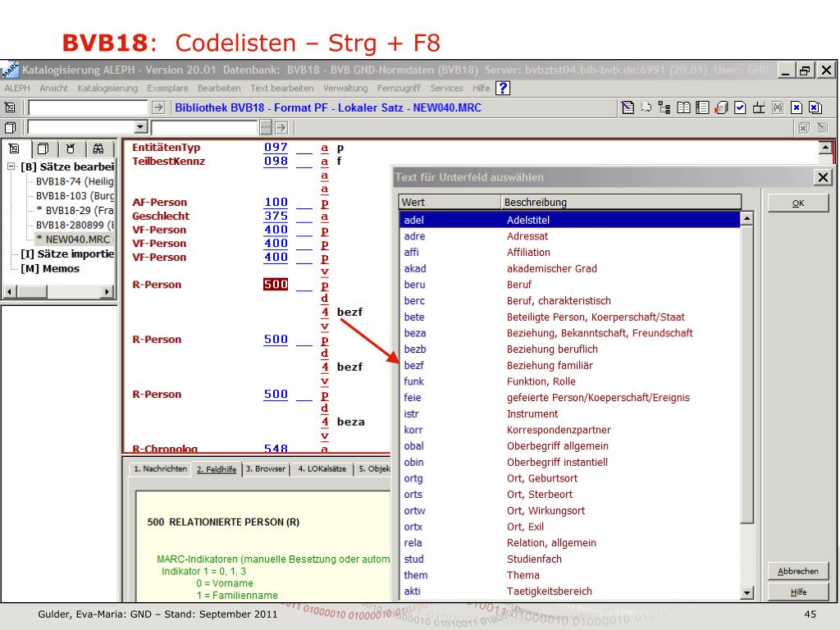Click the single document with blue X icon
The image size is (840, 630).
tap(795, 107)
